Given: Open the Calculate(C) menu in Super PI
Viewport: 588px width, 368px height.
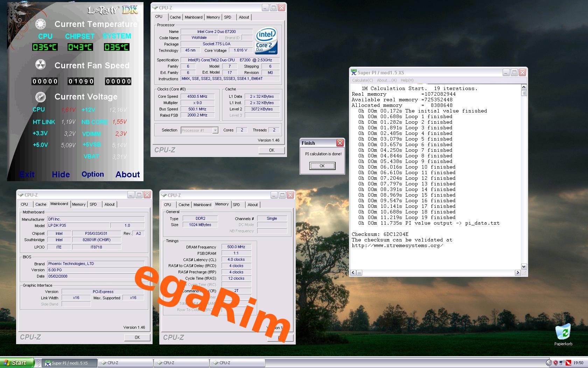Looking at the screenshot, I should (x=362, y=80).
